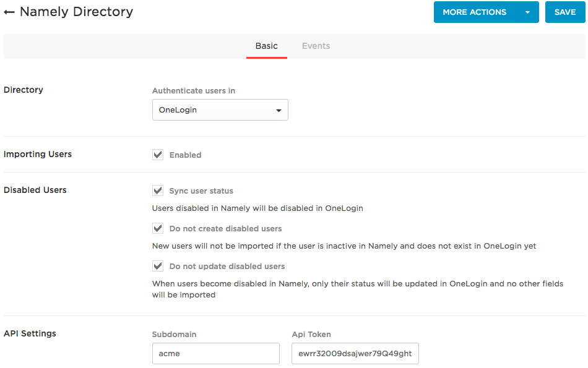Click the Importing Users section label

pos(38,154)
